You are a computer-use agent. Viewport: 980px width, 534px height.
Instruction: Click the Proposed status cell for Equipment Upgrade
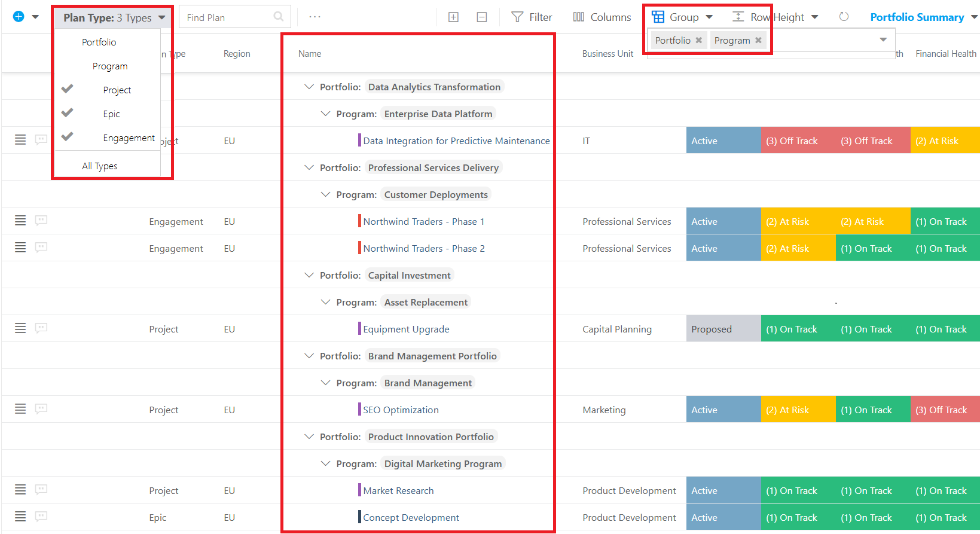[x=723, y=329]
